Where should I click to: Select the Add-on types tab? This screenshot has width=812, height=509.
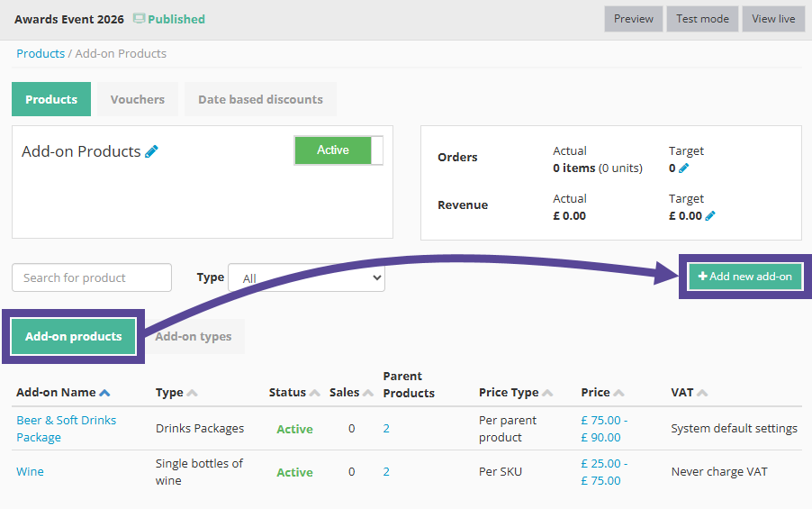[x=194, y=337]
